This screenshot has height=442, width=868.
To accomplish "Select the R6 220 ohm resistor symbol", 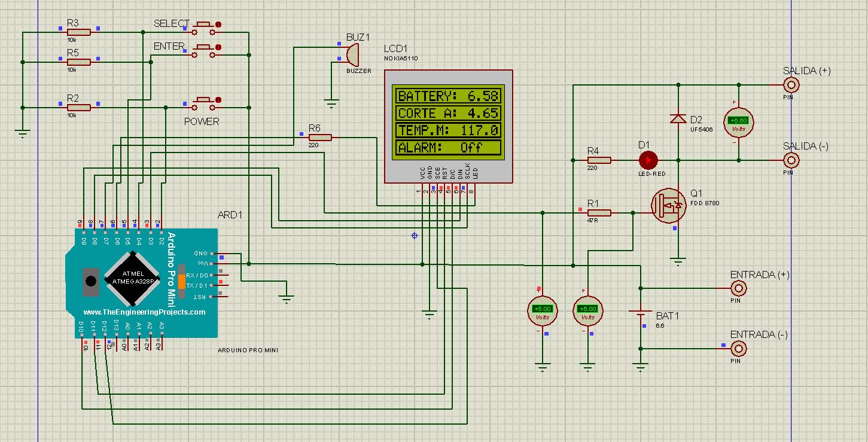I will click(x=319, y=138).
